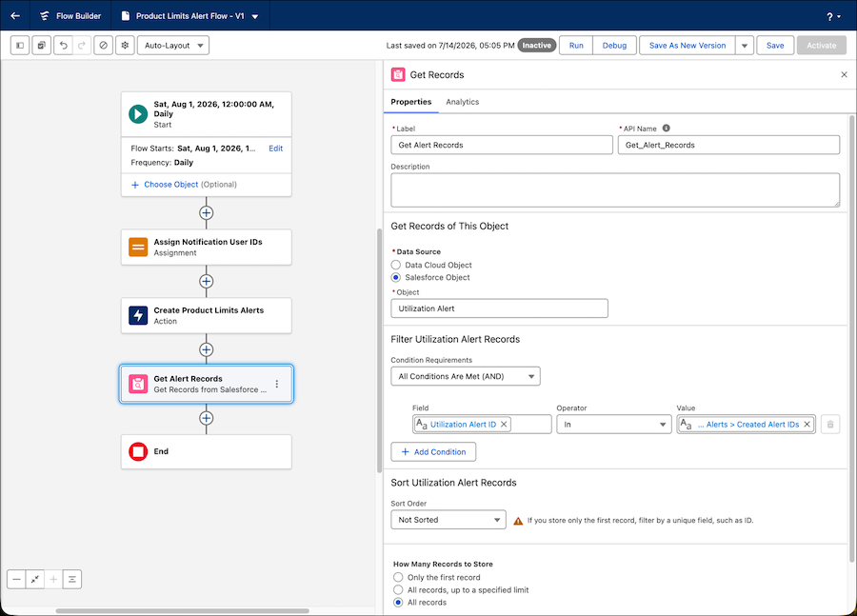The image size is (857, 616).
Task: Click the Save button
Action: coord(775,46)
